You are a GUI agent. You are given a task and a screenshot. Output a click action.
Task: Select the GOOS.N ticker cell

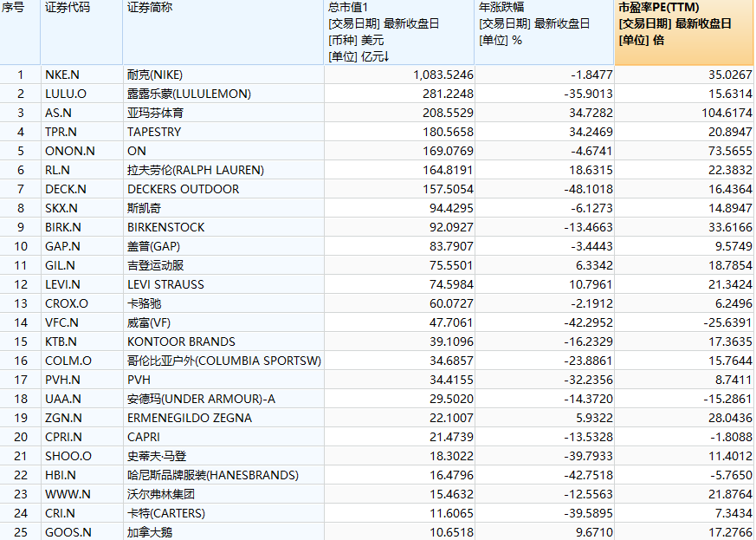[x=82, y=532]
